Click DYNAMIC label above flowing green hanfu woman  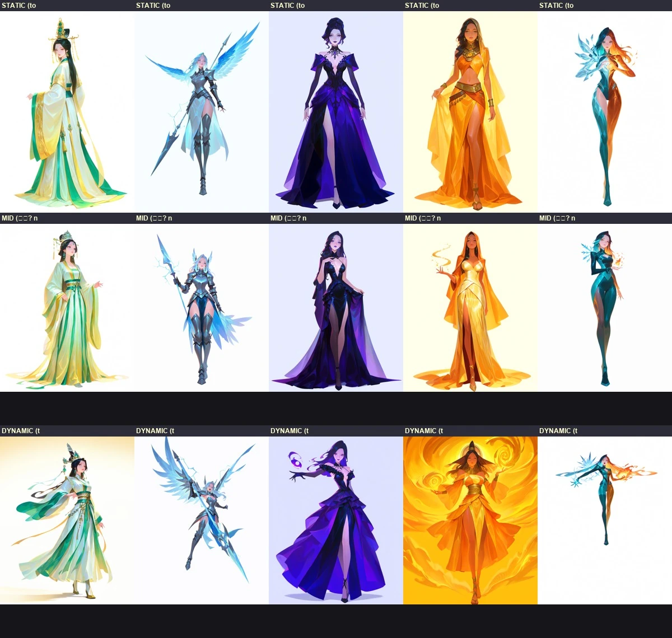(x=21, y=431)
